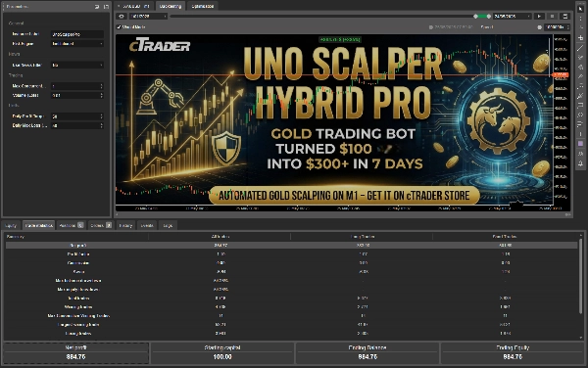Open the backtest start date dropdown
Screen dimensions: 588x368
tap(148, 16)
